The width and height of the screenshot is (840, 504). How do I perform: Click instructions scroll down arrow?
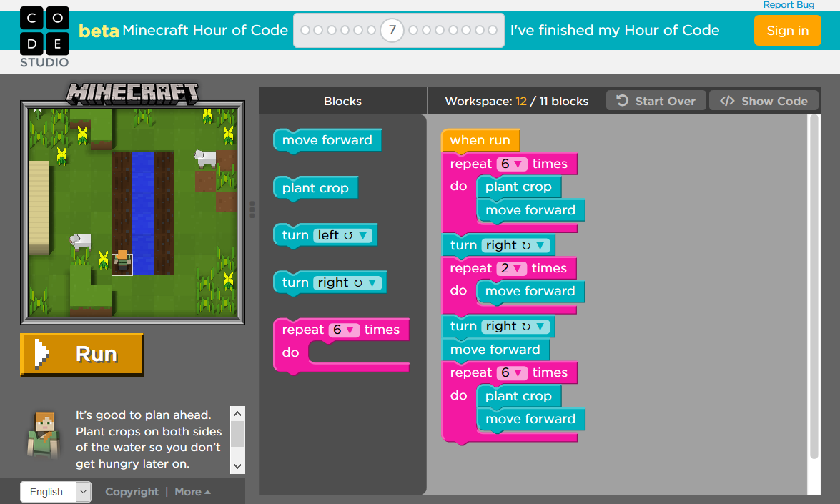[238, 466]
